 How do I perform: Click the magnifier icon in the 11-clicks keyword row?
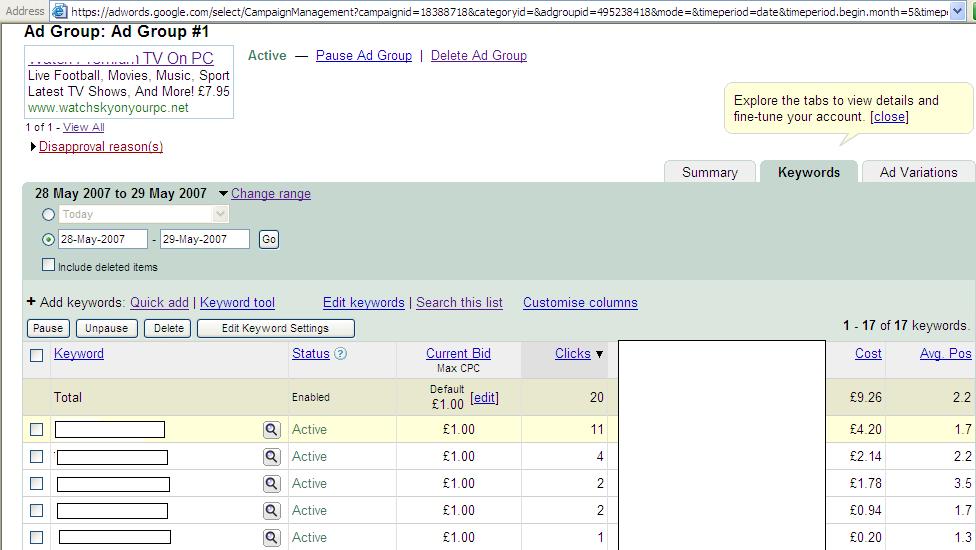[271, 429]
